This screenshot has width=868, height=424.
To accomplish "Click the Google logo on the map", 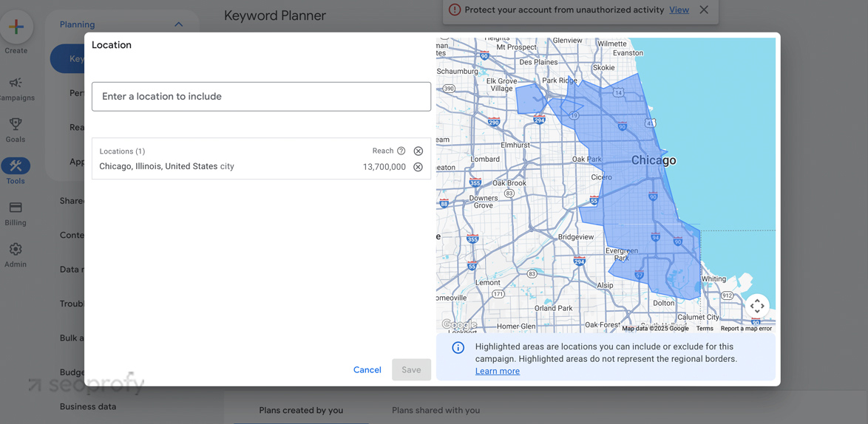I will click(459, 324).
